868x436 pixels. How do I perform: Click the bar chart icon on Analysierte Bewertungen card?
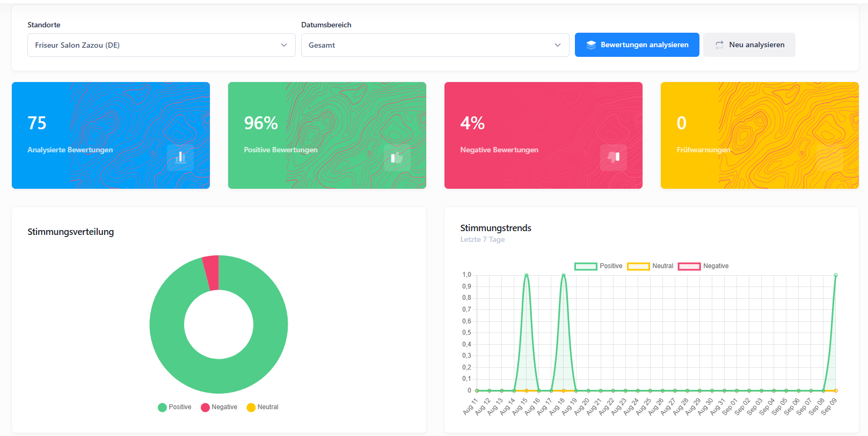click(x=180, y=157)
